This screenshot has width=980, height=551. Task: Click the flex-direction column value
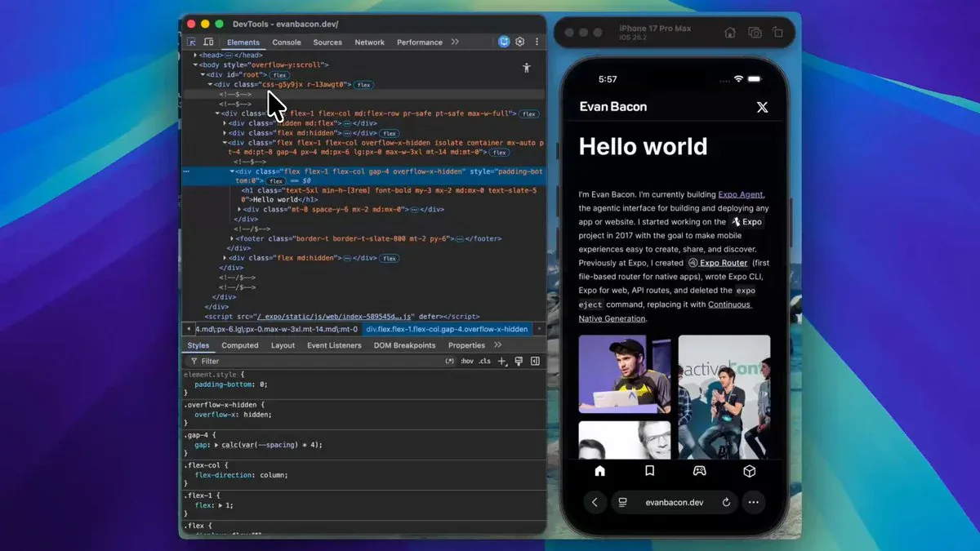click(273, 475)
